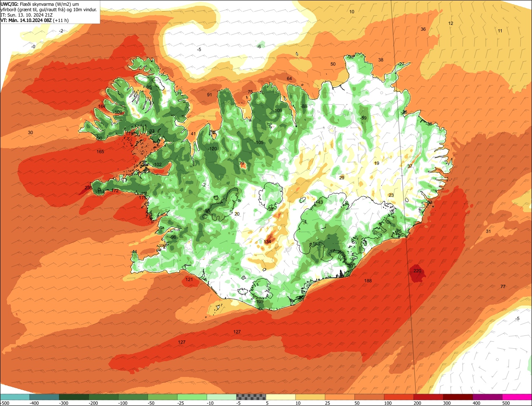Click the value "-105" over northern Iceland
The width and height of the screenshot is (532, 406).
pyautogui.click(x=259, y=142)
